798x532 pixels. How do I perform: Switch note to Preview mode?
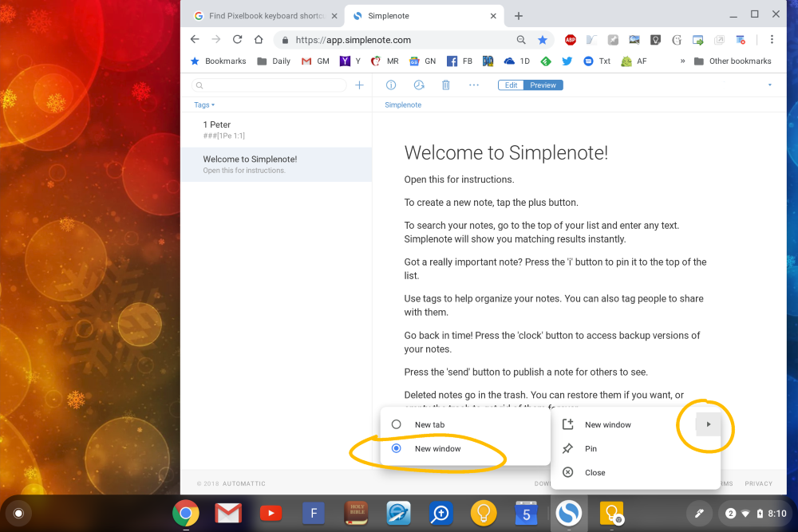543,85
